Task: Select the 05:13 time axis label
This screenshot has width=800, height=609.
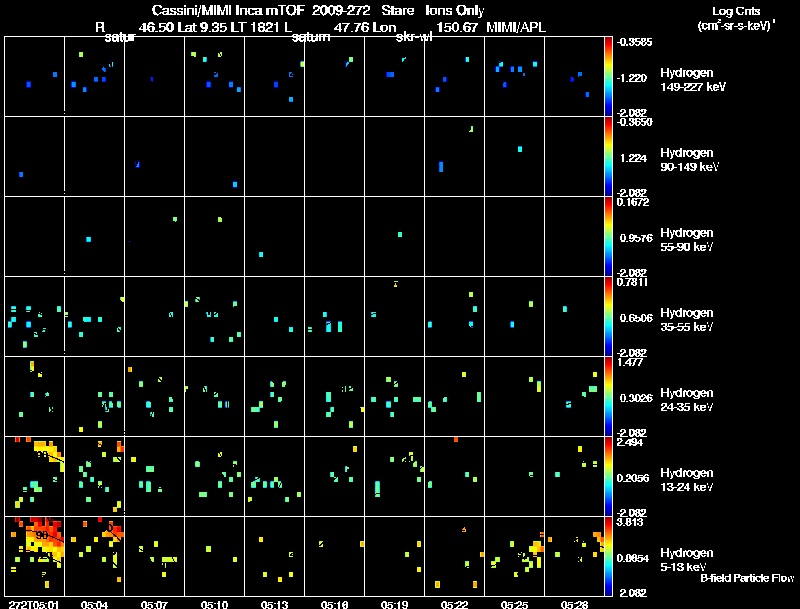Action: pyautogui.click(x=274, y=604)
